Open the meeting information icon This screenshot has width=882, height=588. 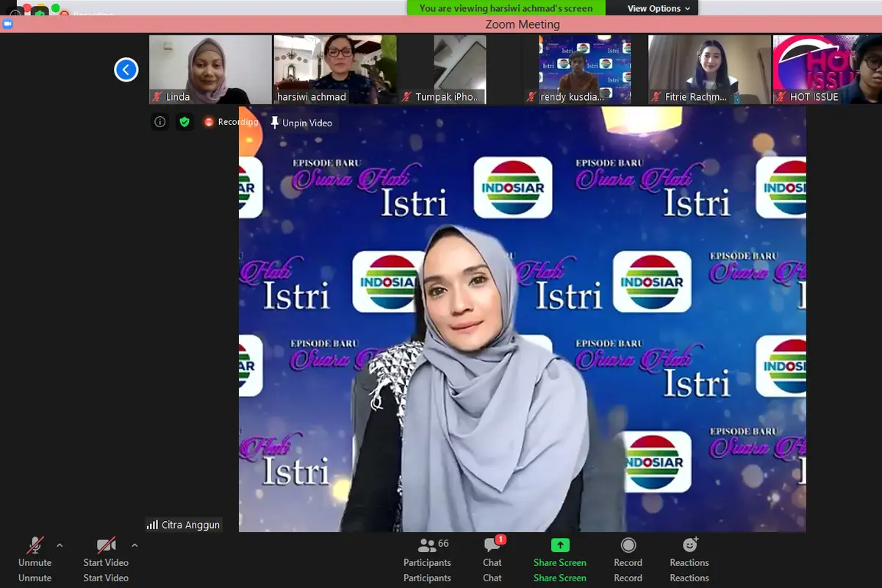(159, 122)
